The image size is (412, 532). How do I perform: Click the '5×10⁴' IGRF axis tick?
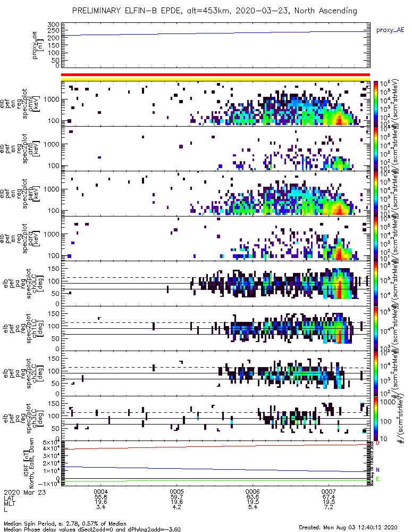tap(51, 443)
